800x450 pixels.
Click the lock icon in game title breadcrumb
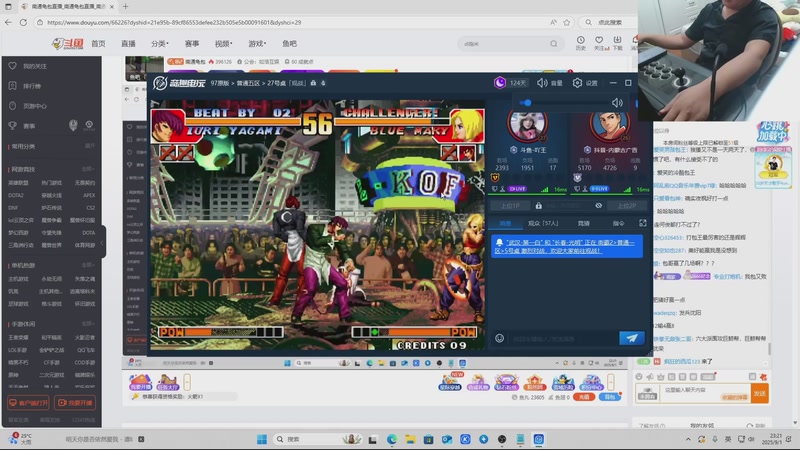coord(313,83)
